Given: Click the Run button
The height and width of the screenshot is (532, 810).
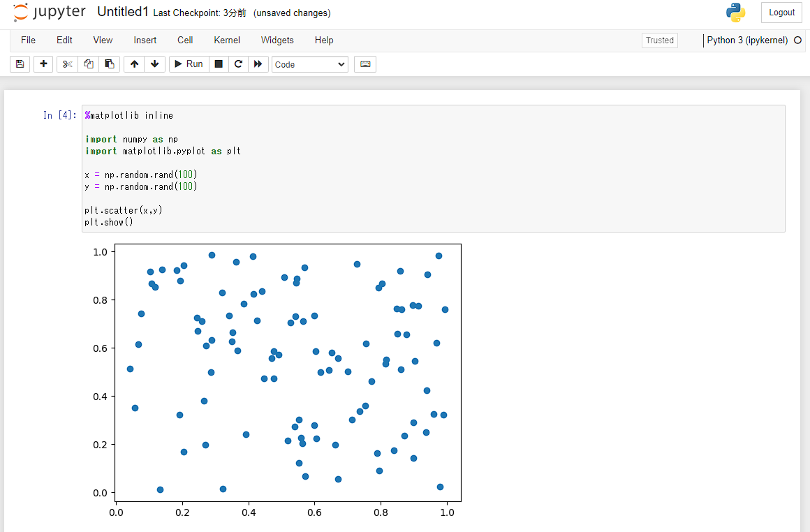Looking at the screenshot, I should [x=189, y=64].
